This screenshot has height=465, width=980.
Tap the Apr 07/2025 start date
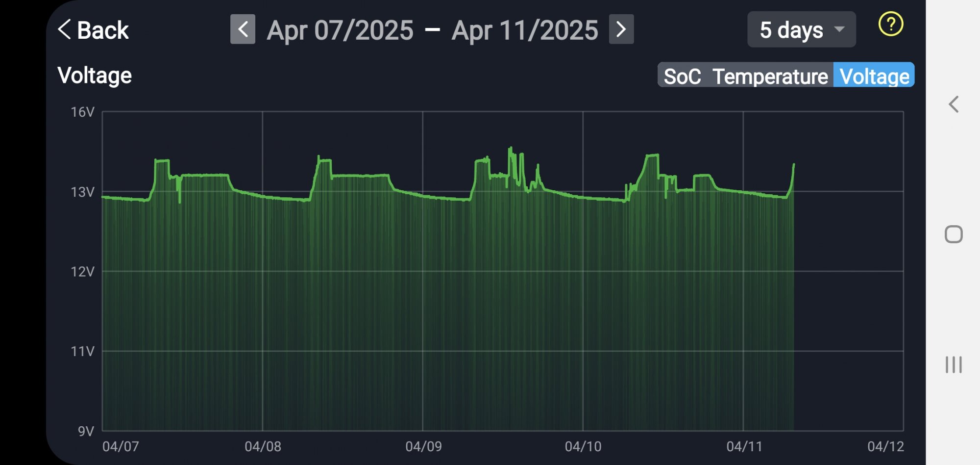340,30
